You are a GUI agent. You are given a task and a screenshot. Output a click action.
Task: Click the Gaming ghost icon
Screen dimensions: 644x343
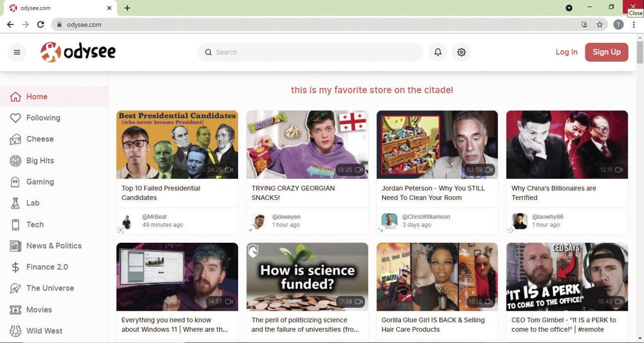[15, 182]
